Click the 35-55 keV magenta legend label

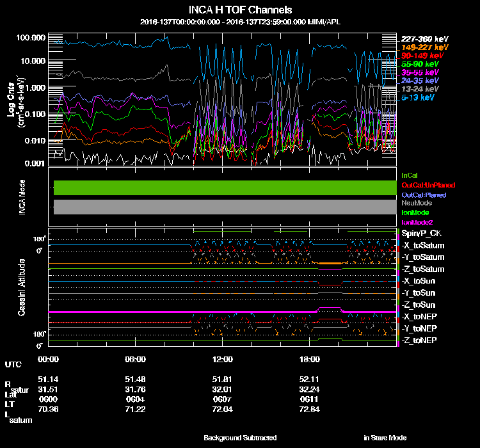click(420, 73)
